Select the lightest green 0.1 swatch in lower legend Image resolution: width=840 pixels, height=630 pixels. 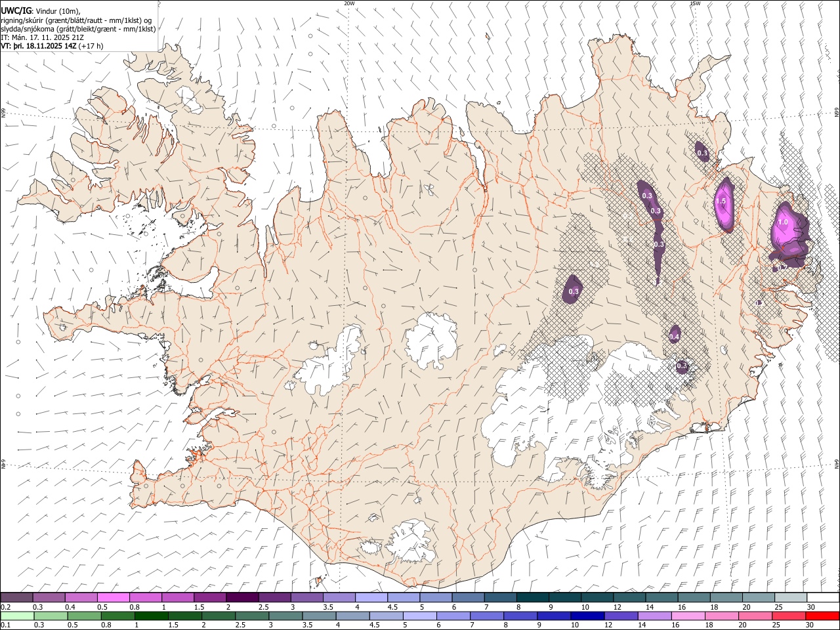coord(17,616)
